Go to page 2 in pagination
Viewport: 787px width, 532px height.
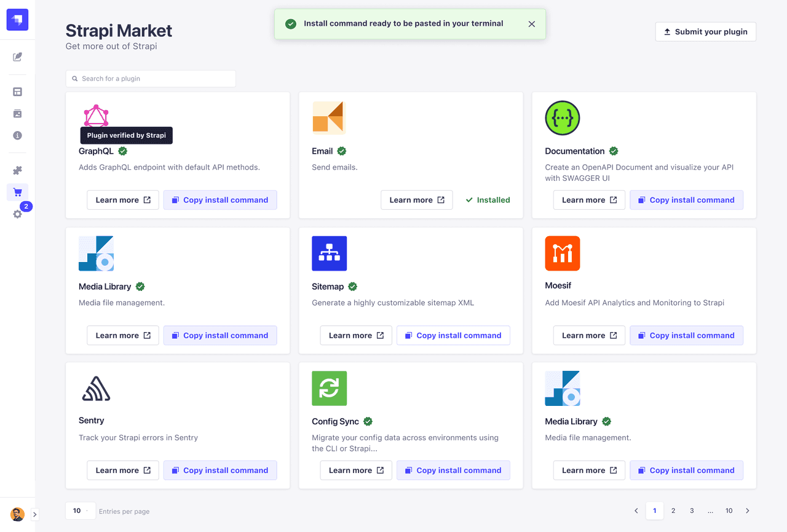click(673, 510)
